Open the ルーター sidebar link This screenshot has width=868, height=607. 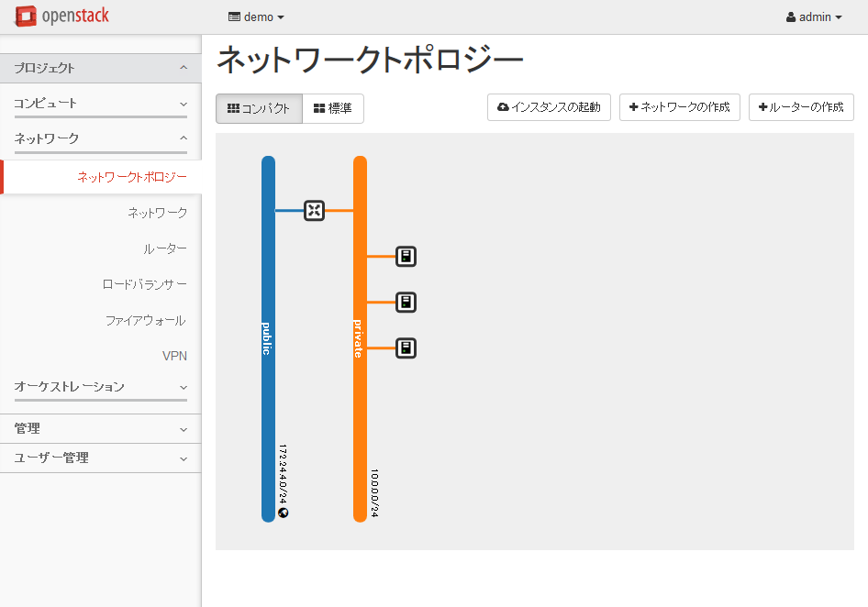pos(165,248)
